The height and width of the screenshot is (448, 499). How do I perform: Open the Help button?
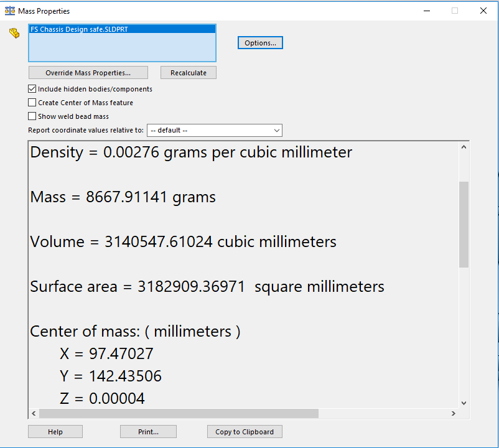55,432
